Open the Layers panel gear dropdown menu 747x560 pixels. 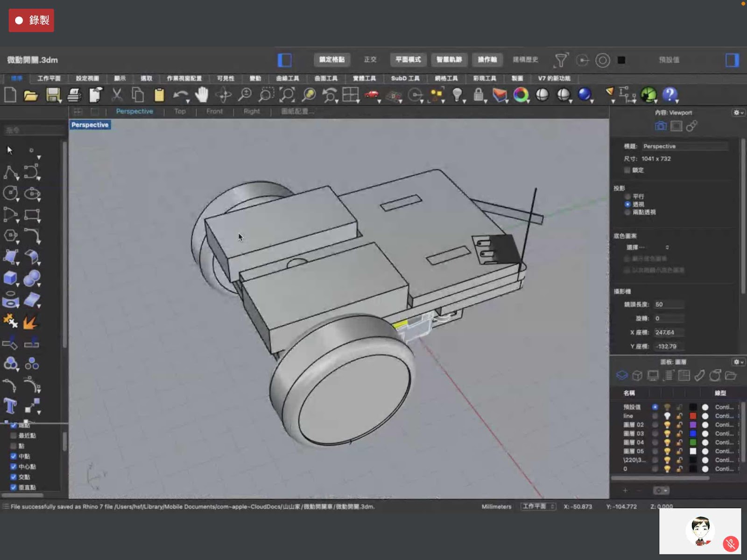[738, 362]
